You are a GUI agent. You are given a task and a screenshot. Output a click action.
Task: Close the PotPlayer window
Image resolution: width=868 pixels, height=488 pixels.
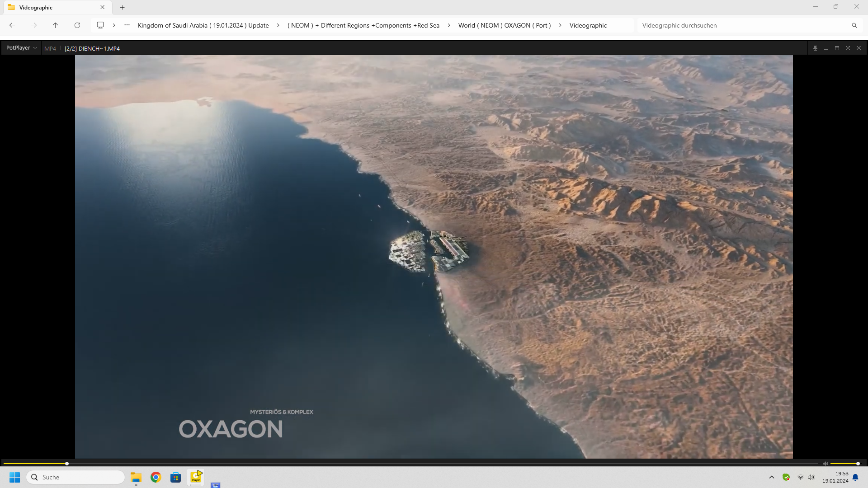tap(859, 48)
